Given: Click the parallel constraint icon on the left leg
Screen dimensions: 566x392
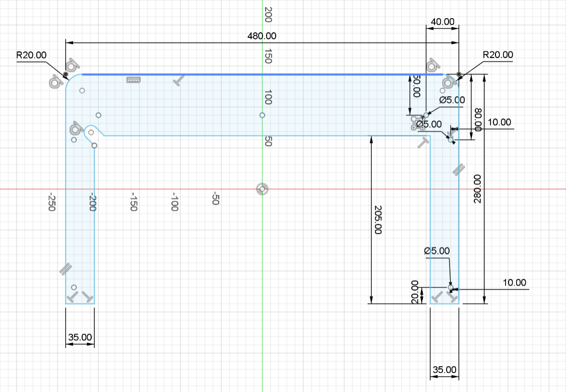Looking at the screenshot, I should [66, 269].
